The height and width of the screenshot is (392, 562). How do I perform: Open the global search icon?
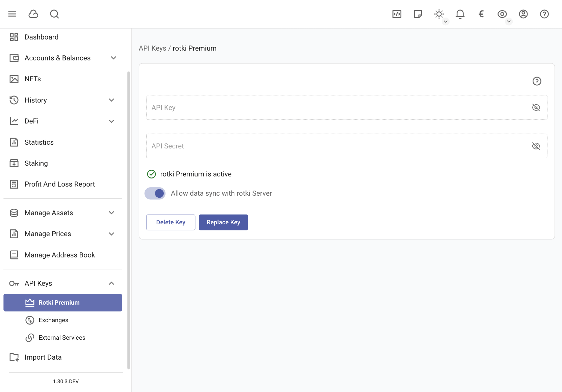point(54,14)
